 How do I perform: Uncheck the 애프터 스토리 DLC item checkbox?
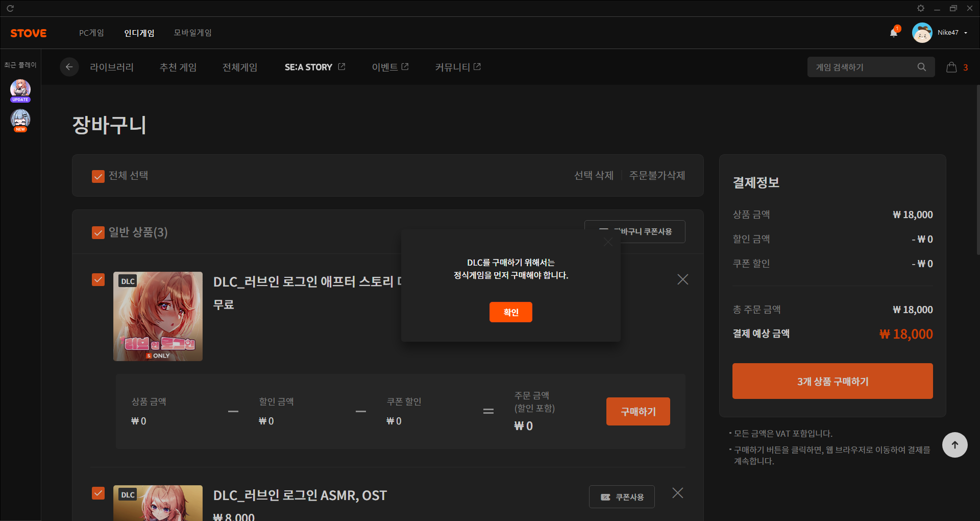[x=98, y=280]
